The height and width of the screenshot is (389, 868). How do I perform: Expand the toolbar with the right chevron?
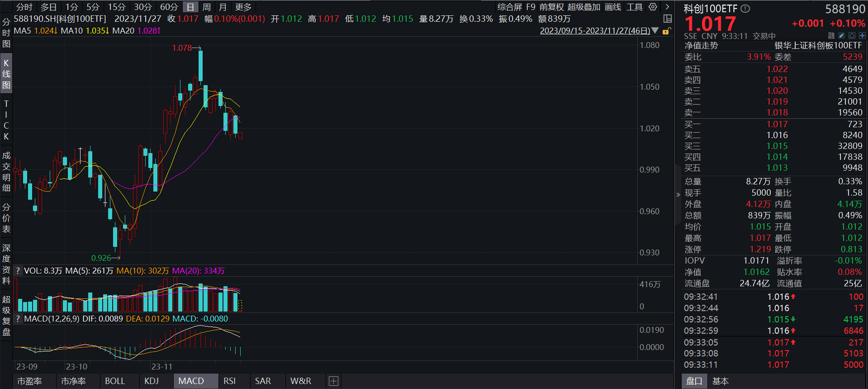(x=667, y=7)
